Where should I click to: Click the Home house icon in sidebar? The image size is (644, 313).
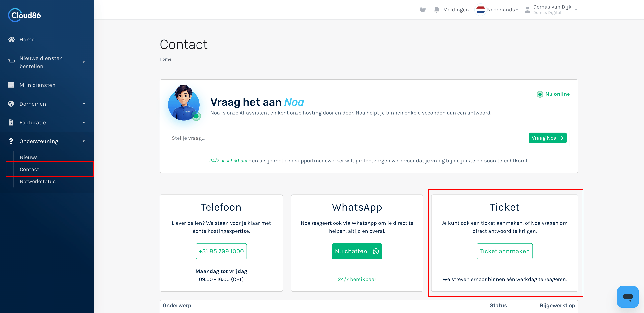[x=11, y=40]
